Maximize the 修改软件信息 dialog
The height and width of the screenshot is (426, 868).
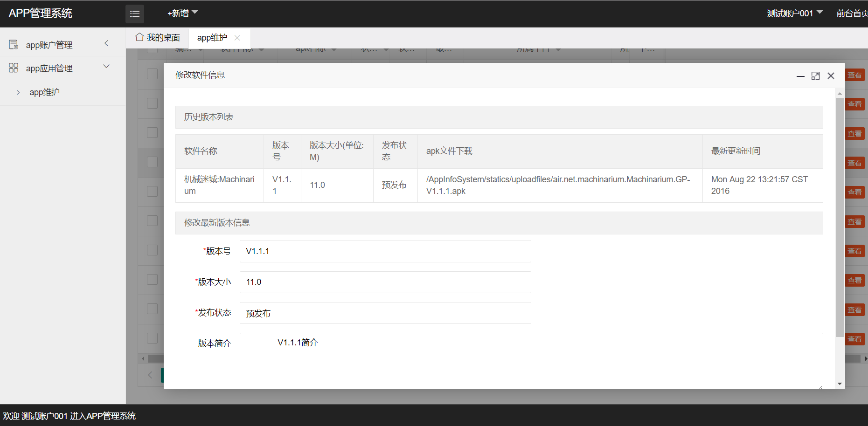coord(815,76)
